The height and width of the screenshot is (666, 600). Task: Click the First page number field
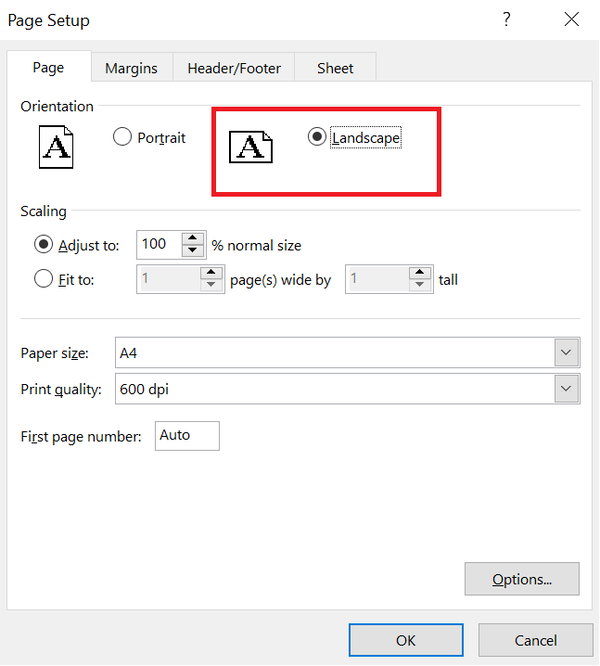(x=187, y=436)
